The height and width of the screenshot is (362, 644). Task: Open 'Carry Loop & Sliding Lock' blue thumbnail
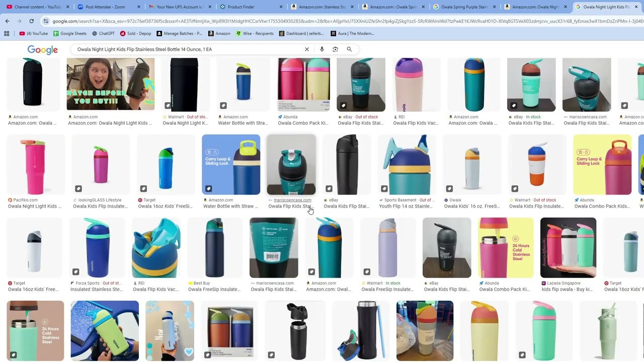(x=231, y=164)
